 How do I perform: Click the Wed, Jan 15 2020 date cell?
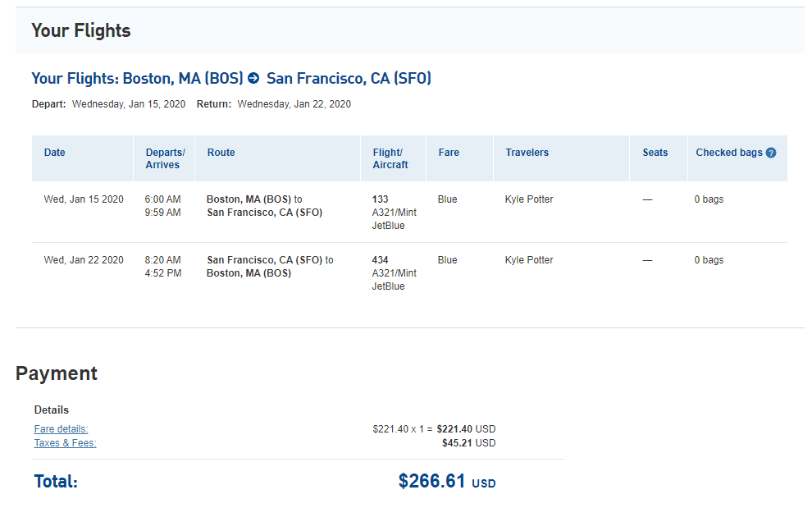point(84,199)
